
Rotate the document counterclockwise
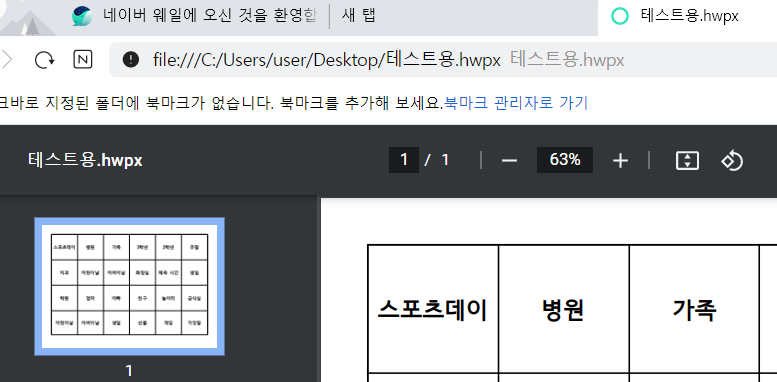coord(732,161)
